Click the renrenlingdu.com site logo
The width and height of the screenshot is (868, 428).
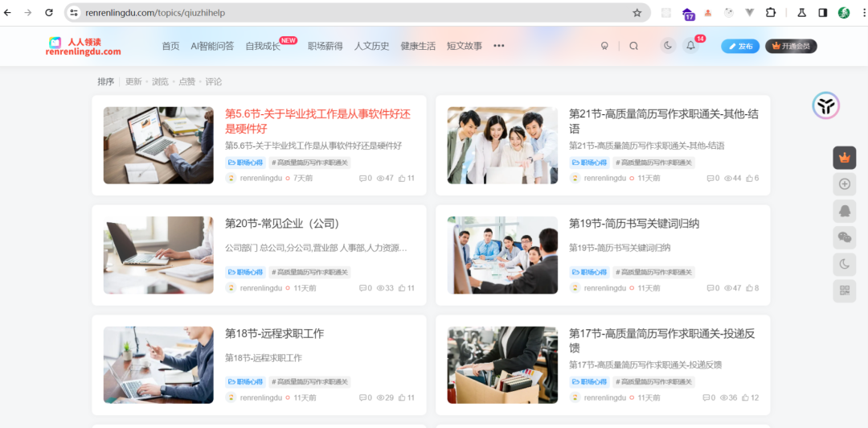(x=84, y=47)
